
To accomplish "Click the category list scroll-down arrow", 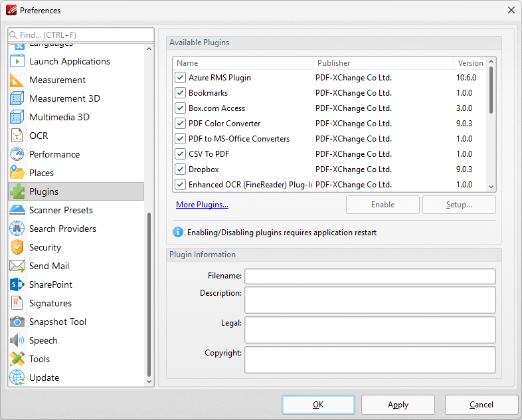I will (x=149, y=381).
